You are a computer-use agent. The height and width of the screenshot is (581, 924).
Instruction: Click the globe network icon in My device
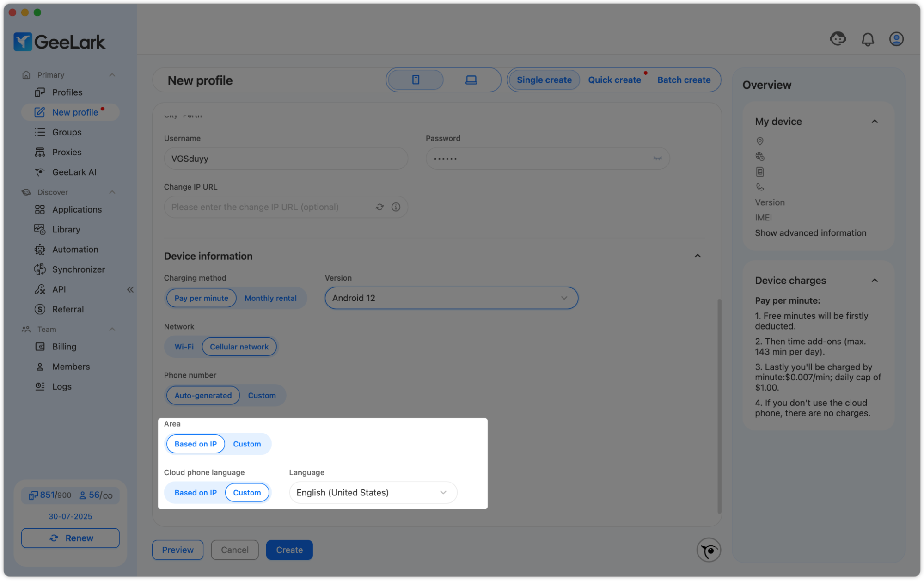click(759, 156)
